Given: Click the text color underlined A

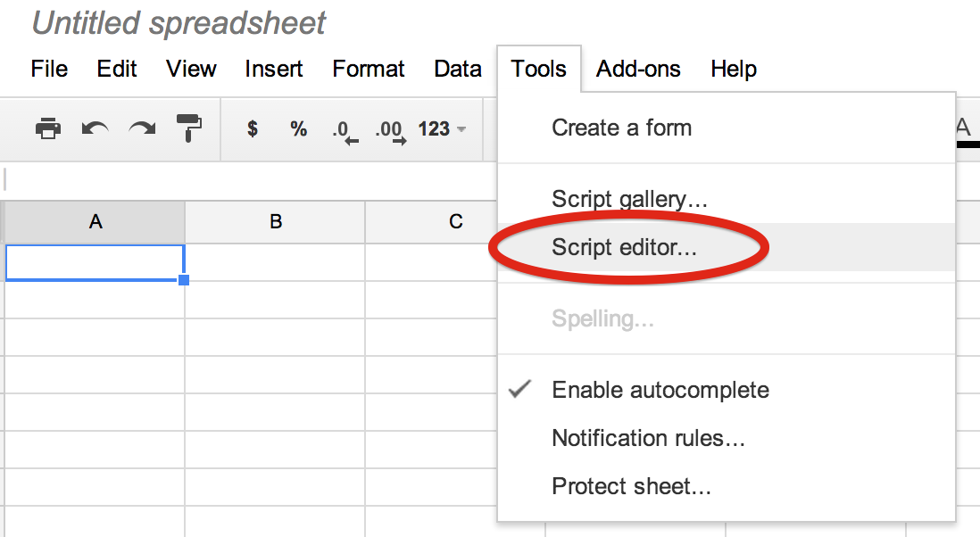Looking at the screenshot, I should (963, 129).
